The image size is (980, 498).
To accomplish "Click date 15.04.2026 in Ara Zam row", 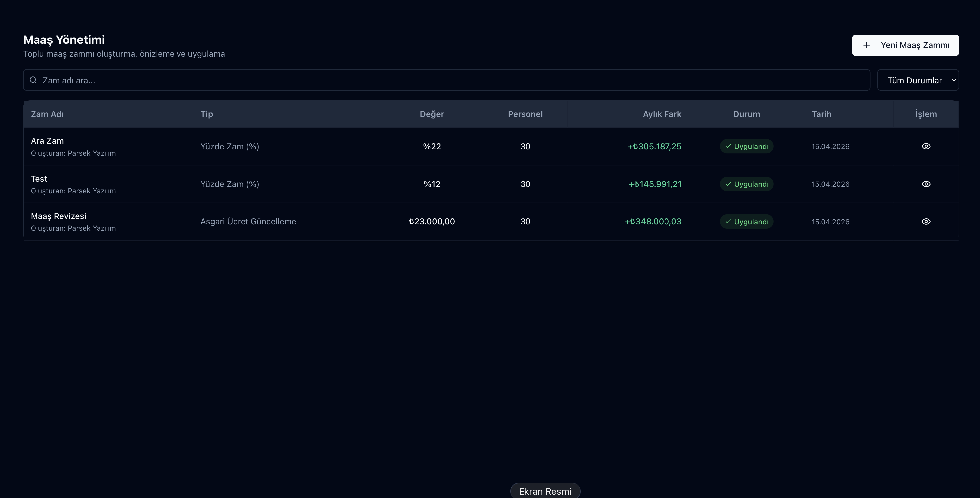I will 830,147.
